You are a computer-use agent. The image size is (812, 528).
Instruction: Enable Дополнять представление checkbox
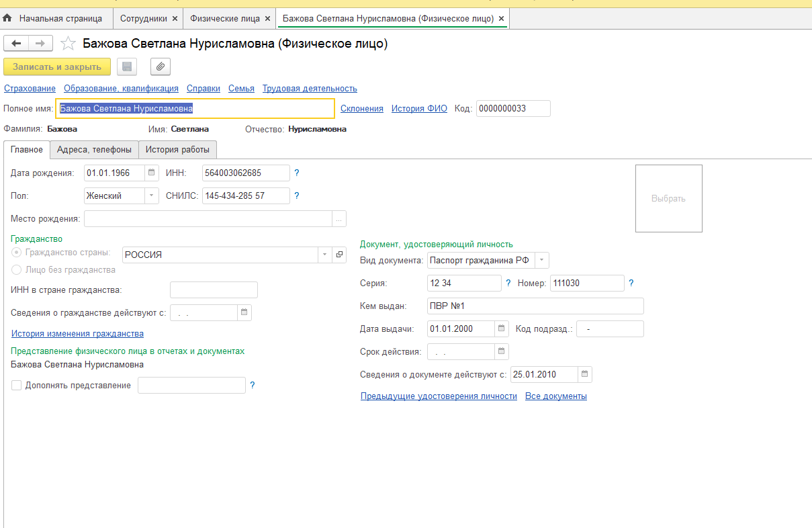(x=16, y=386)
